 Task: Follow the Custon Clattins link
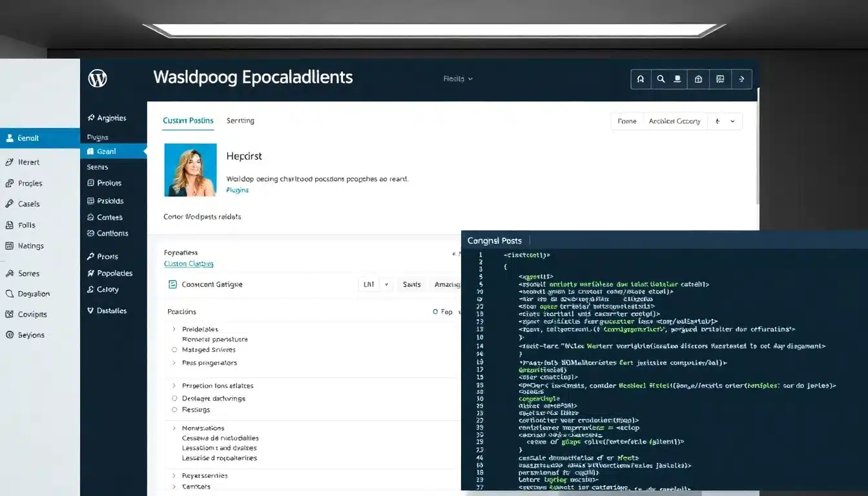point(188,263)
